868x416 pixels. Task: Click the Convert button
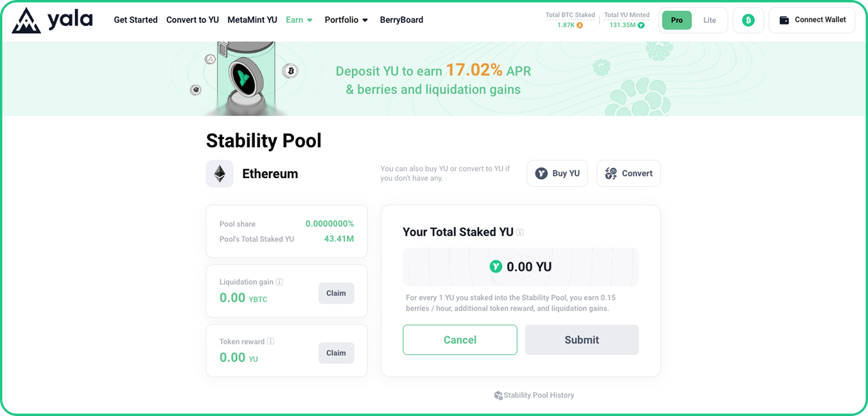(x=628, y=174)
